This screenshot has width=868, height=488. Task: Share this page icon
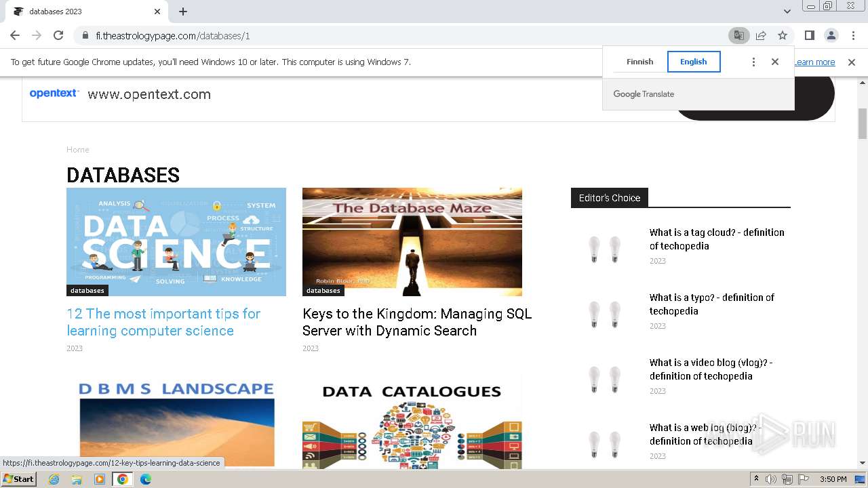761,35
